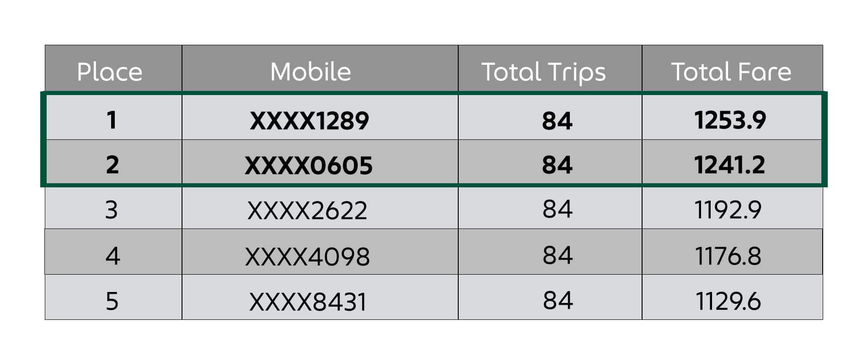Select the Total Trips column header
Viewport: 868px width, 361px height.
[x=543, y=73]
